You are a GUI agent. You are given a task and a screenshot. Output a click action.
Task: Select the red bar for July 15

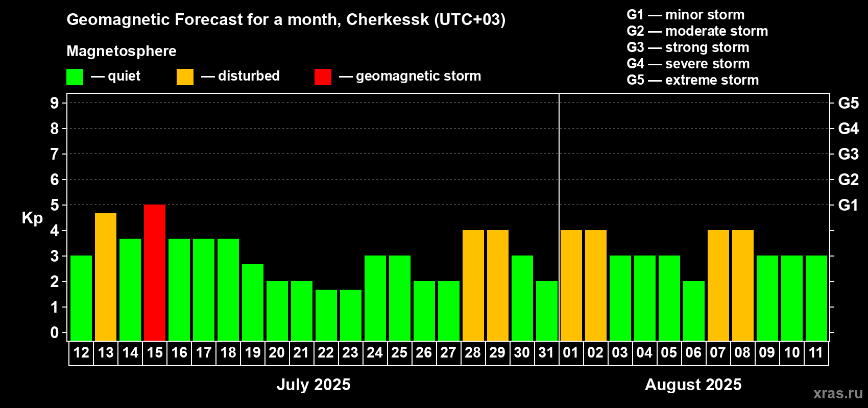point(155,272)
